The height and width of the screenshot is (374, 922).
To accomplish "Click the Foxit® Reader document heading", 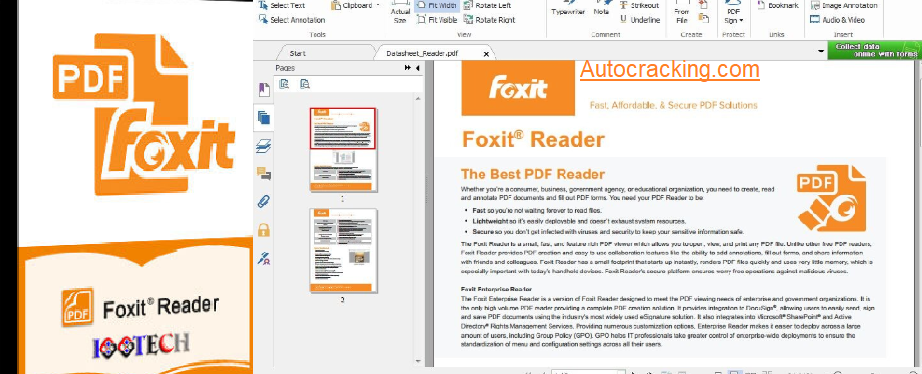I will [533, 139].
